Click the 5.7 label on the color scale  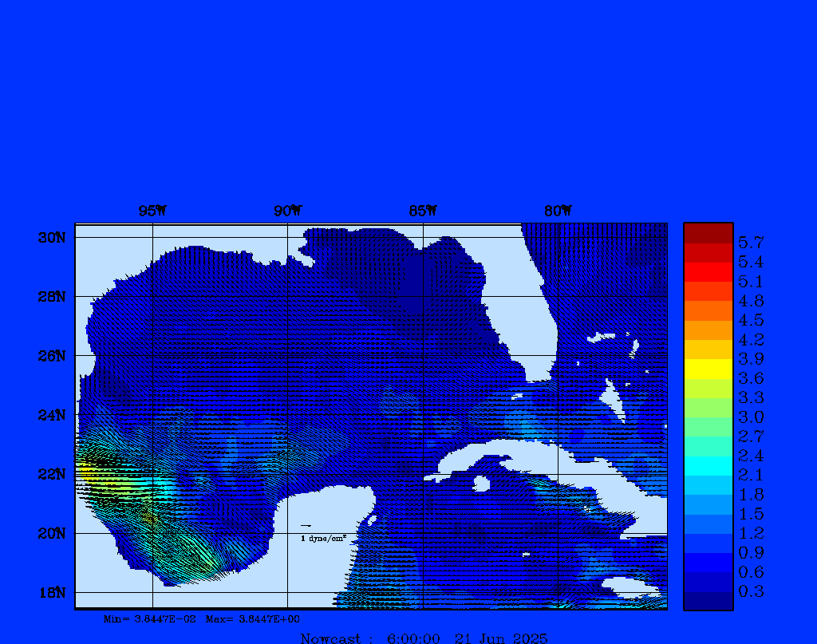pos(751,242)
